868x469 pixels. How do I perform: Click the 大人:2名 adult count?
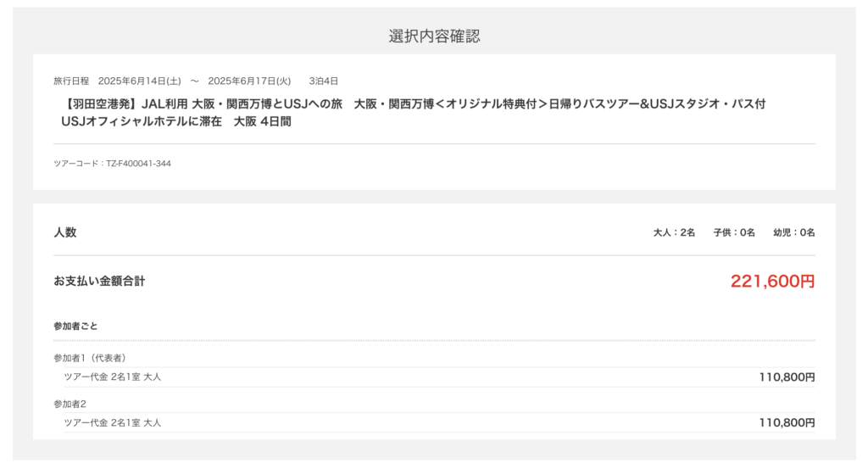[x=674, y=232]
